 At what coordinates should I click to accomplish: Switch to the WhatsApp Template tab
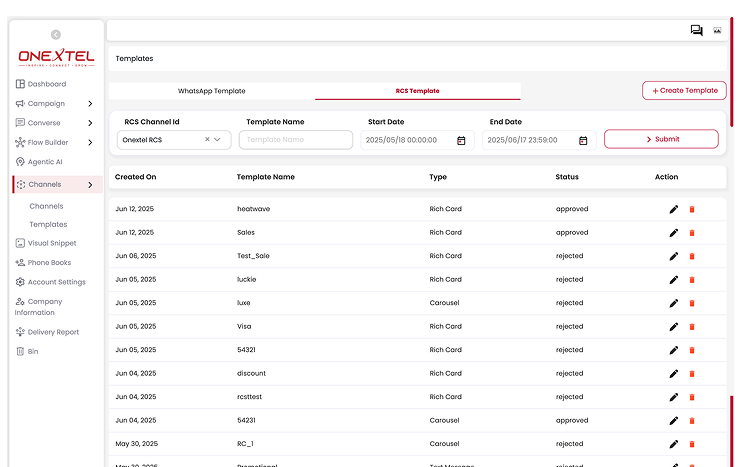pyautogui.click(x=211, y=91)
